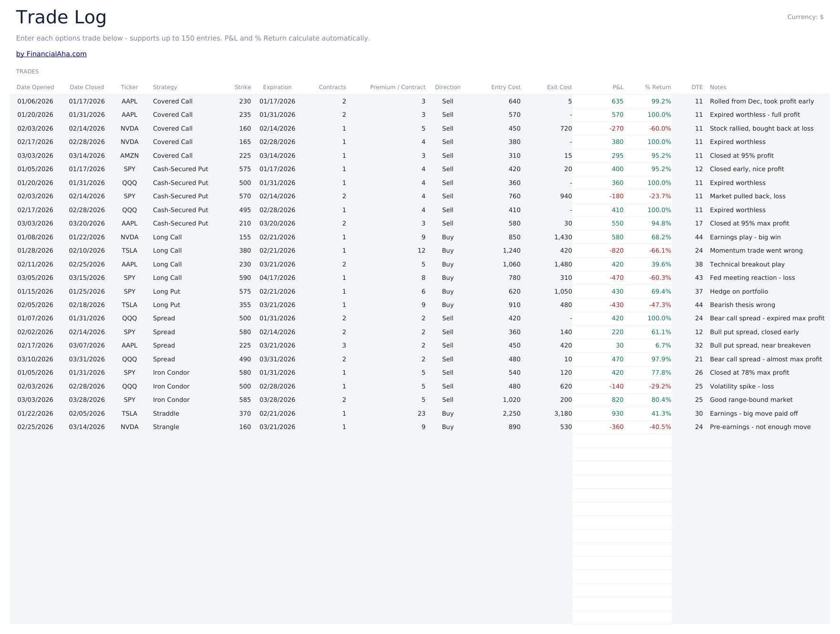Select note 'Stock rallied, bought back at loss'
The height and width of the screenshot is (634, 840).
click(762, 129)
